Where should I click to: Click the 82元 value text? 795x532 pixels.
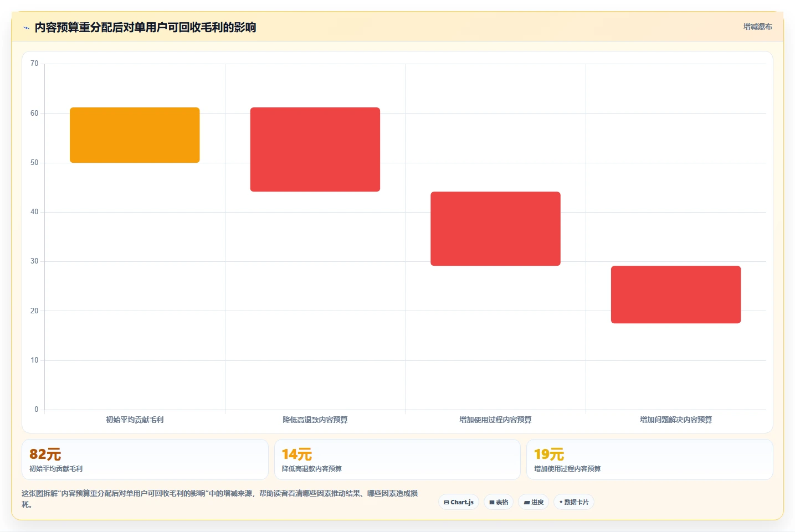tap(45, 454)
